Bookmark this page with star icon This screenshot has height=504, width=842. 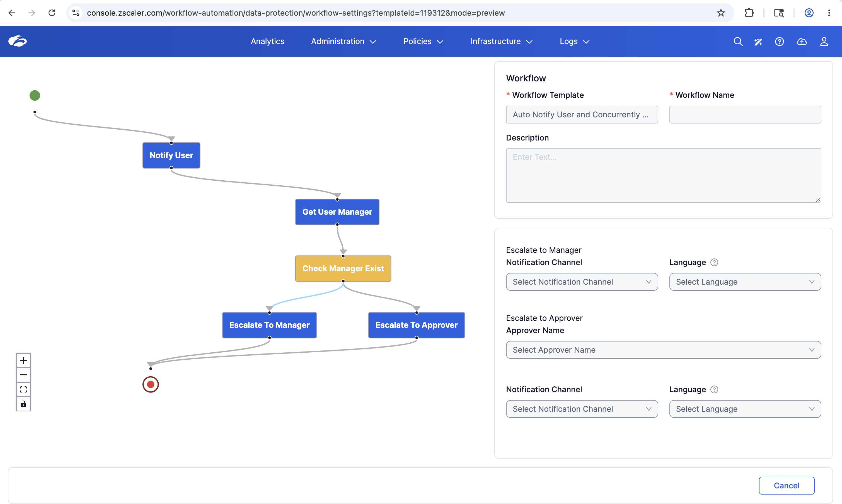coord(721,13)
